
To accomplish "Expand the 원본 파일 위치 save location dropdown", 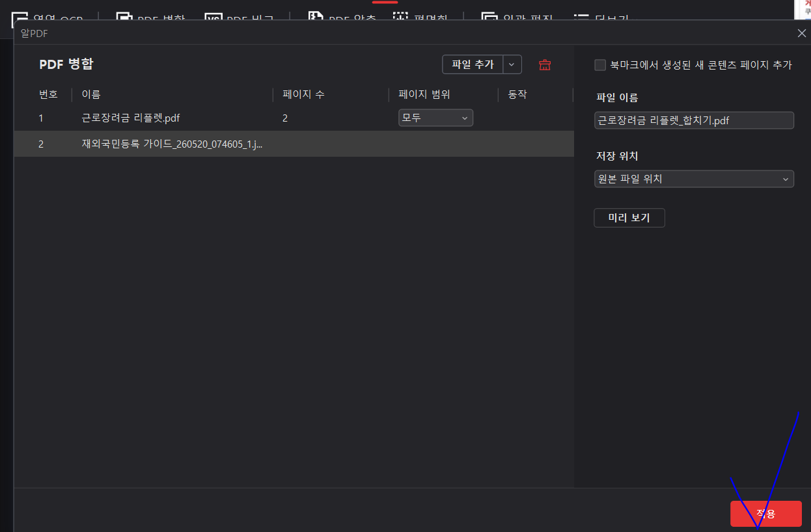I will (x=694, y=179).
